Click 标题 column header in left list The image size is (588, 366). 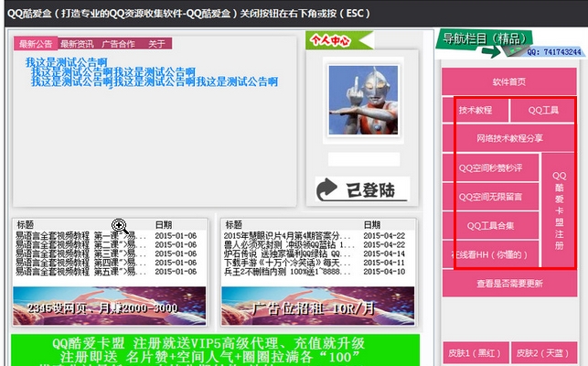[x=26, y=225]
